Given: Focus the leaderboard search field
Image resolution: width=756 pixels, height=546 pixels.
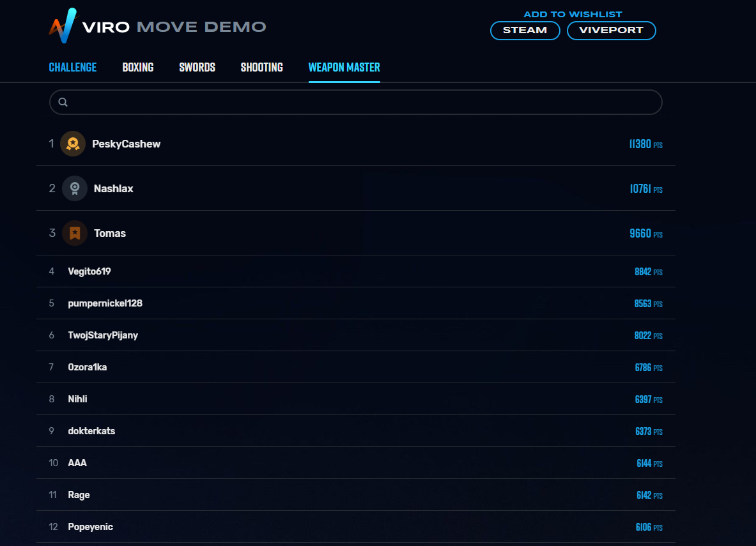Looking at the screenshot, I should pos(356,102).
